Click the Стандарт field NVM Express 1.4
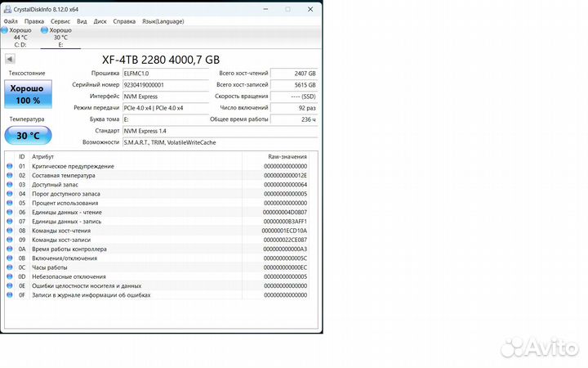This screenshot has width=588, height=368. (220, 131)
